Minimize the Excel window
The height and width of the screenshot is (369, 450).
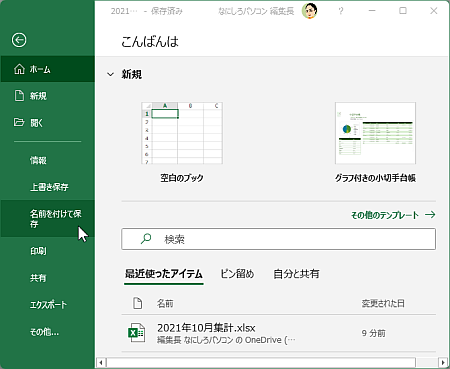(372, 11)
